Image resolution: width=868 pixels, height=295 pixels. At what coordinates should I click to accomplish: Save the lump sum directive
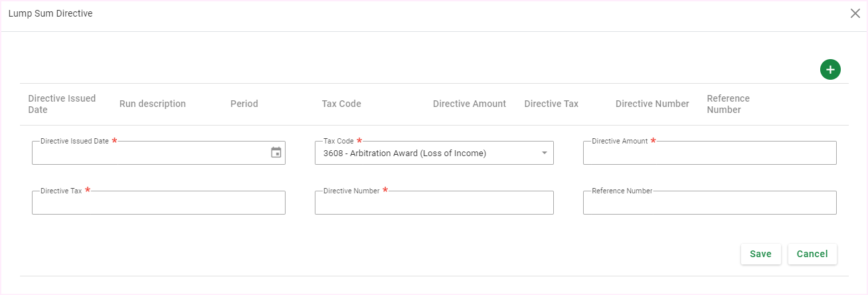tap(760, 254)
